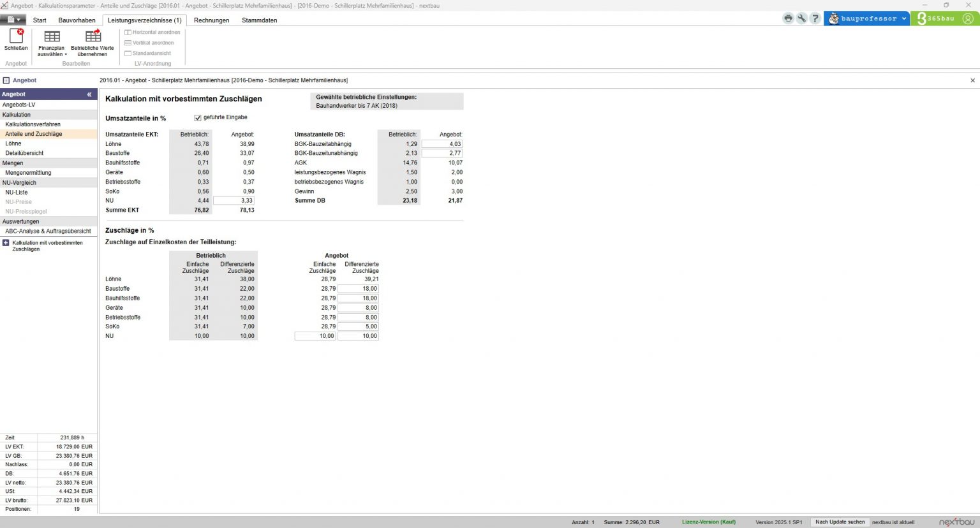Click the 365bau user account icon

click(968, 18)
